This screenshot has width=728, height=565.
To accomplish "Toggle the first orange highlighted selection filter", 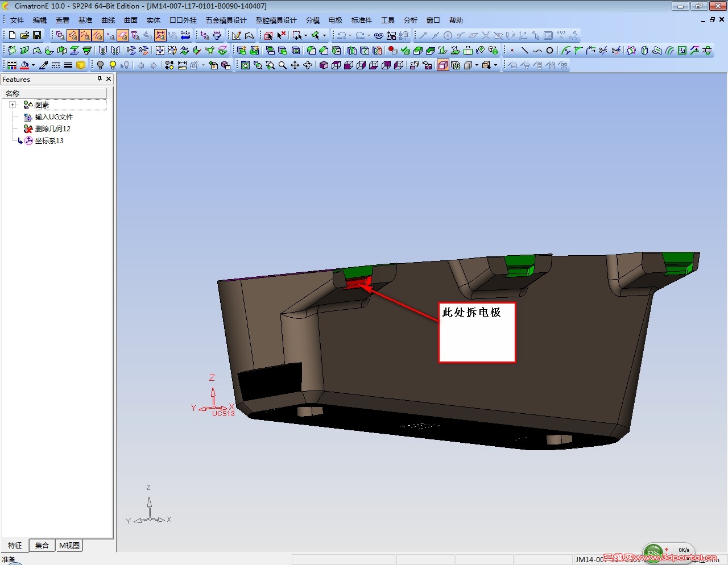I will pos(73,35).
